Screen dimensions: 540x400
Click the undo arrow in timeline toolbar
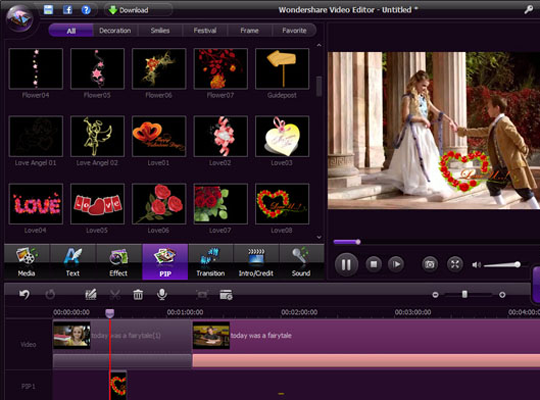(x=24, y=295)
